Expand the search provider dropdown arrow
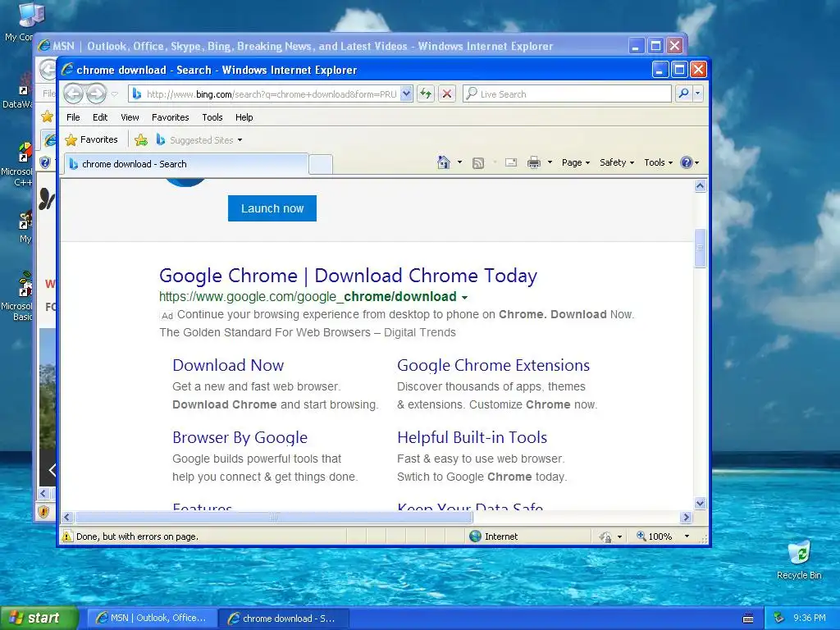840x630 pixels. [697, 94]
